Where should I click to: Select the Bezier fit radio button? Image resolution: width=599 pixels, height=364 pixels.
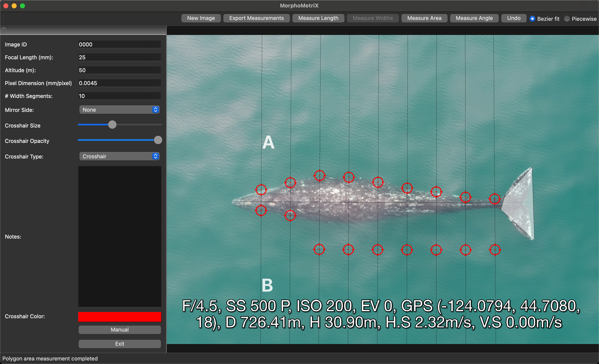532,19
